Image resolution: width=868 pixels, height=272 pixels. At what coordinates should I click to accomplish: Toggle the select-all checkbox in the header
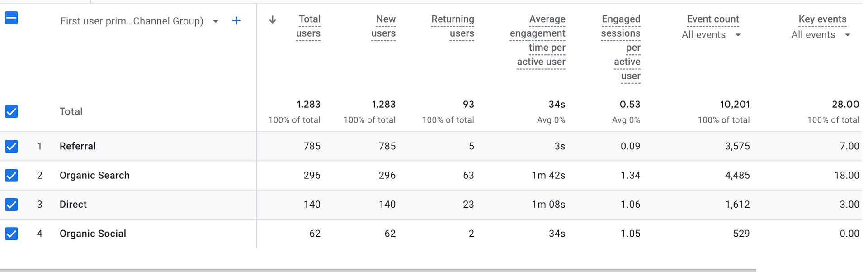(x=11, y=18)
